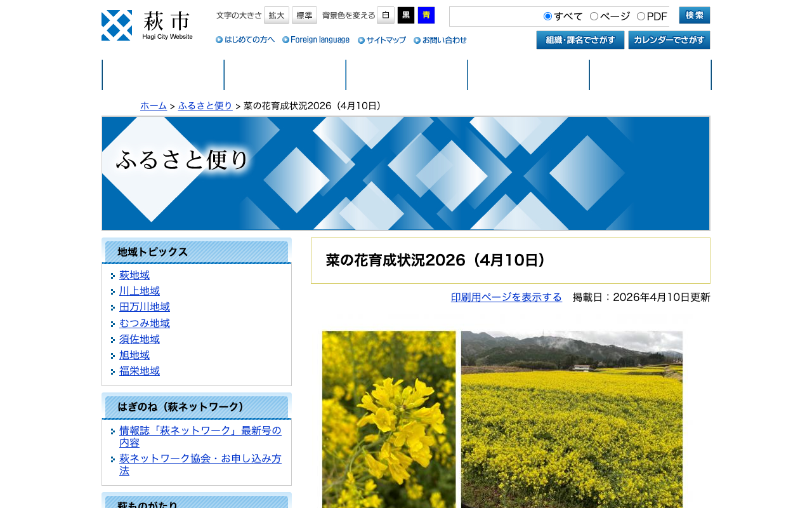Click the 文字の大きさ label

coord(239,15)
